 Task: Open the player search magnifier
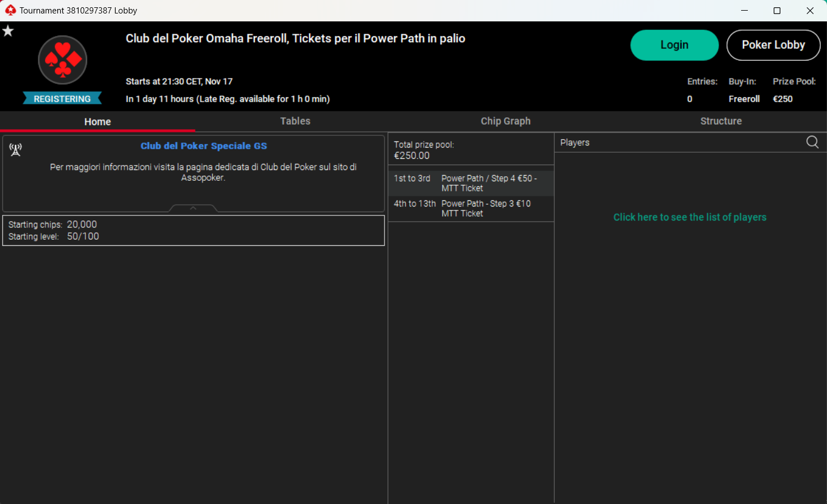coord(812,142)
